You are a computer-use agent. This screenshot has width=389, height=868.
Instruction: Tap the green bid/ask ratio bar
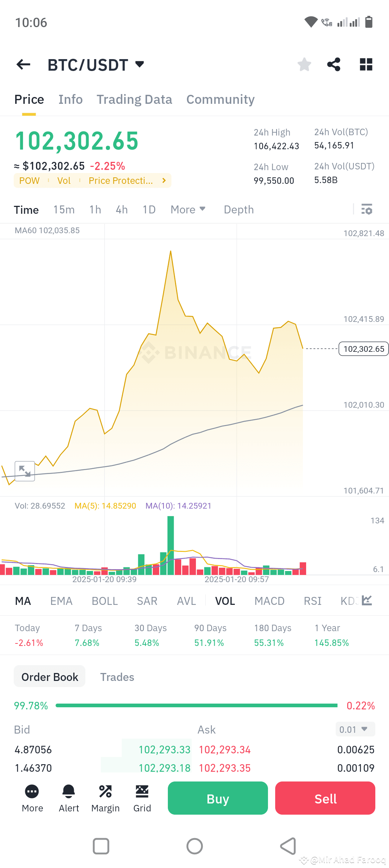point(197,705)
